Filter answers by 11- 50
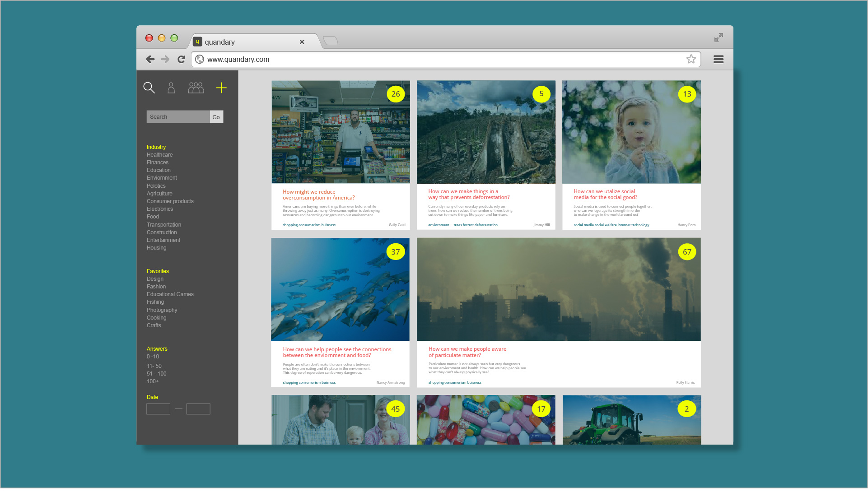This screenshot has height=492, width=868. point(154,366)
